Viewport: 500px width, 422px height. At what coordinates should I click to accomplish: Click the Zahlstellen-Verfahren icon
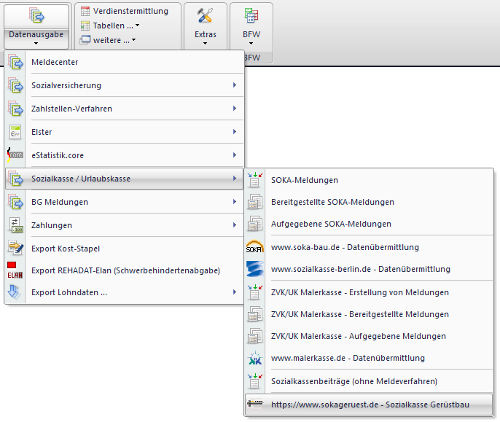[16, 109]
